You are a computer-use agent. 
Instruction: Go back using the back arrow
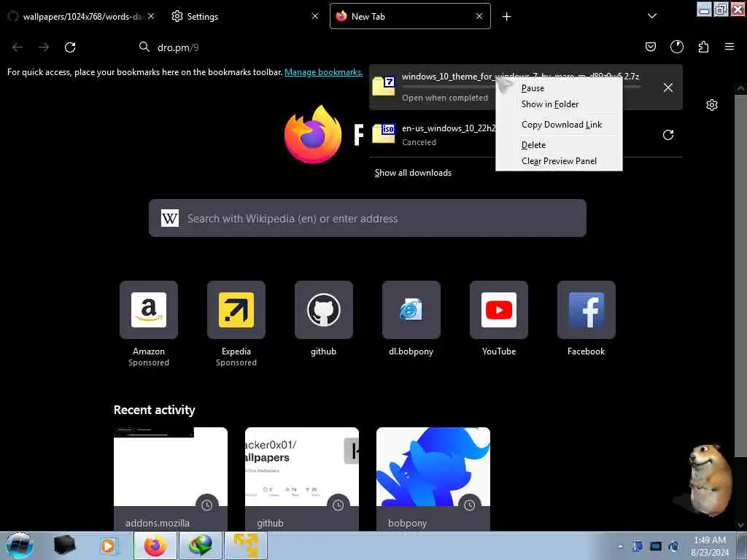[x=18, y=47]
